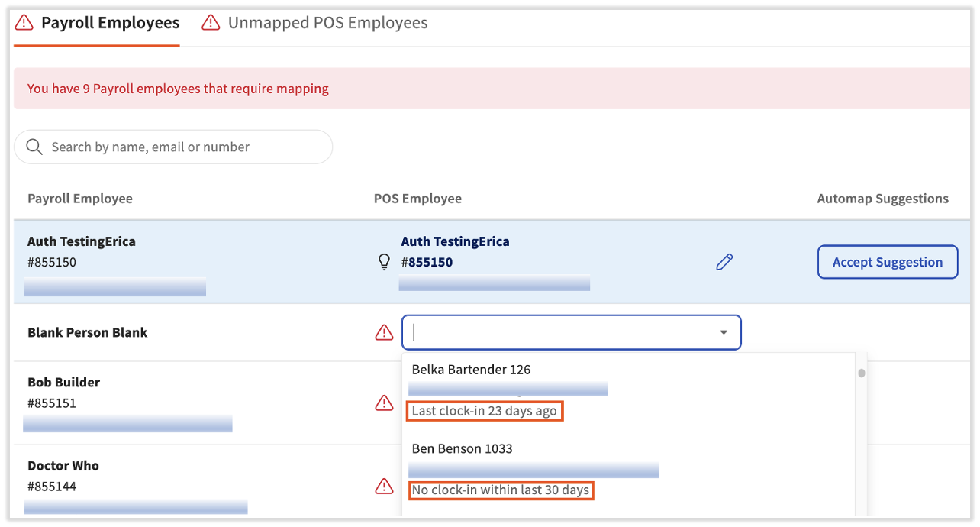Click the Last clock-in 23 days ago label
Screen dimensions: 980x527
(485, 411)
